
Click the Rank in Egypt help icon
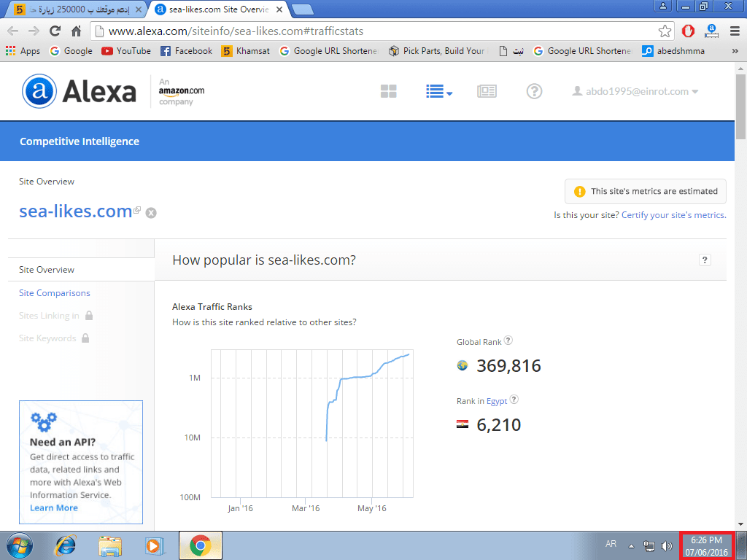514,400
